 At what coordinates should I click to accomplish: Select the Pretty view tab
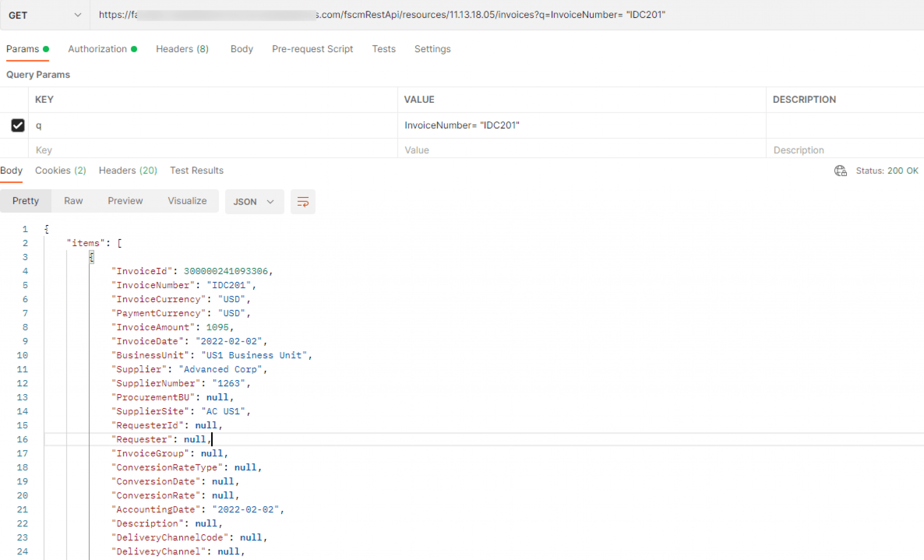pyautogui.click(x=25, y=201)
